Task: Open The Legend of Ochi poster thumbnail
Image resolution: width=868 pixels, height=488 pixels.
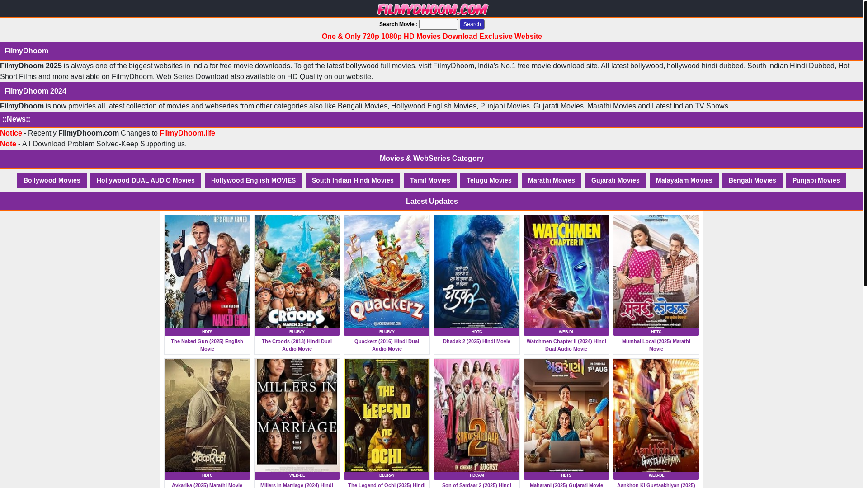Action: coord(387,415)
